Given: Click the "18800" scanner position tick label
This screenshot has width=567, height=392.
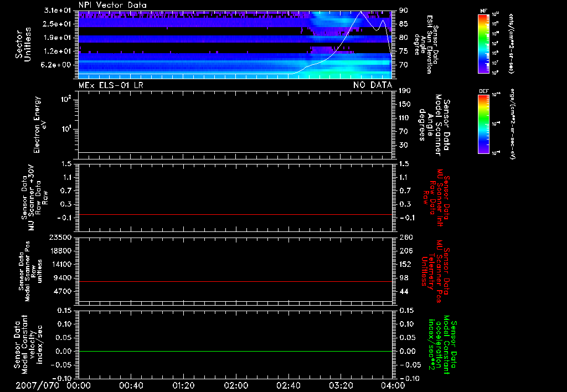Looking at the screenshot, I should 60,251.
